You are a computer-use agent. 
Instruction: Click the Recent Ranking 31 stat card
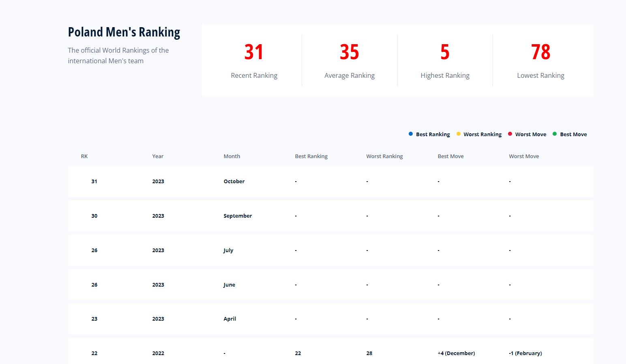coord(254,60)
